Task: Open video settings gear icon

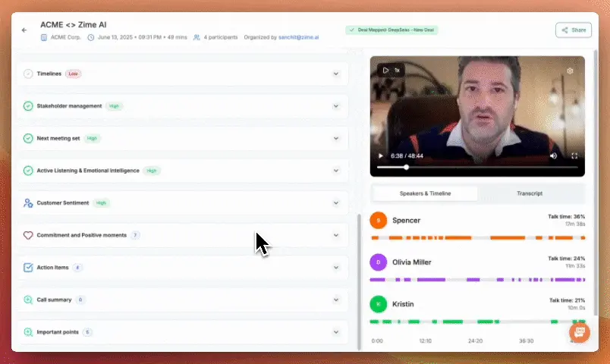Action: [x=570, y=71]
